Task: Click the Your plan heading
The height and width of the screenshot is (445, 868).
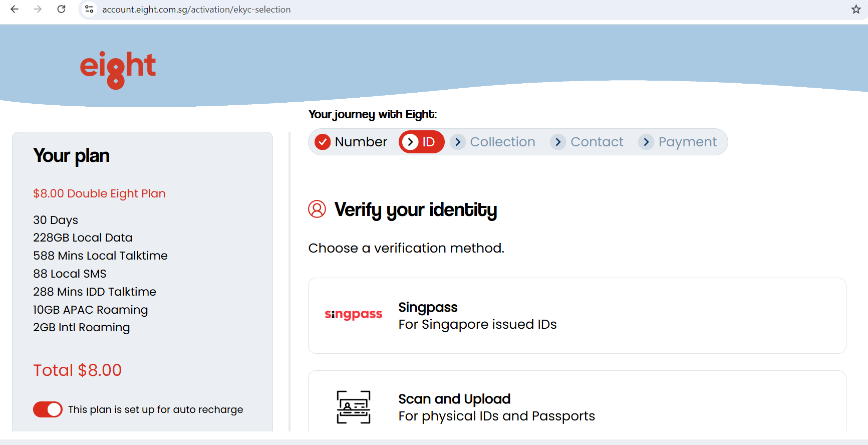Action: coord(71,156)
